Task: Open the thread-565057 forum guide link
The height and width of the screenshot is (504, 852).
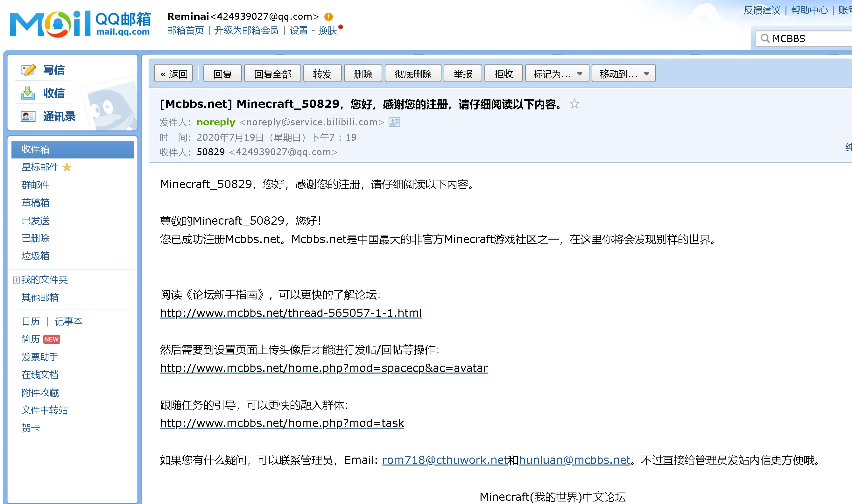Action: (x=291, y=313)
